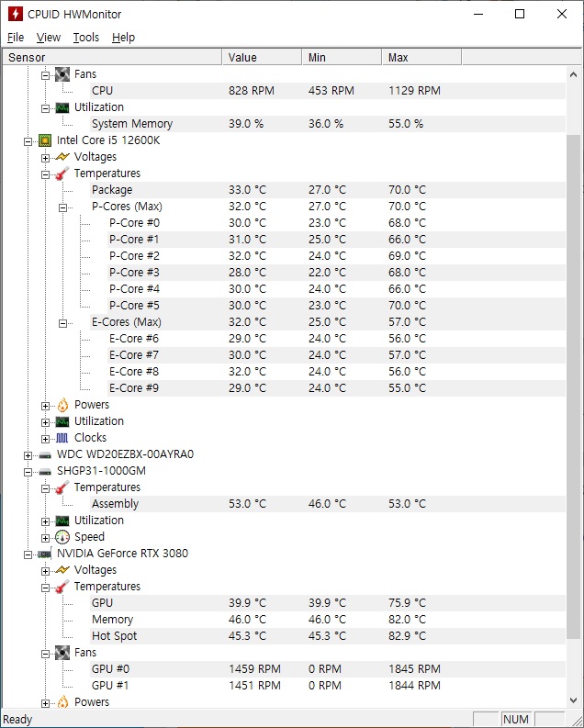Click the 828 RPM CPU fan value
Viewport: 584px width, 728px height.
pyautogui.click(x=252, y=91)
